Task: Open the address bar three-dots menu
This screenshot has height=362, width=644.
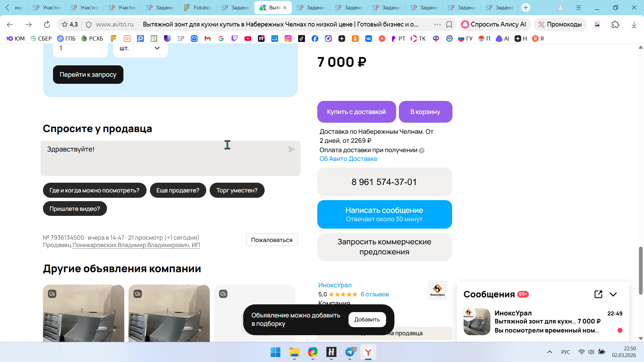Action: pyautogui.click(x=437, y=24)
